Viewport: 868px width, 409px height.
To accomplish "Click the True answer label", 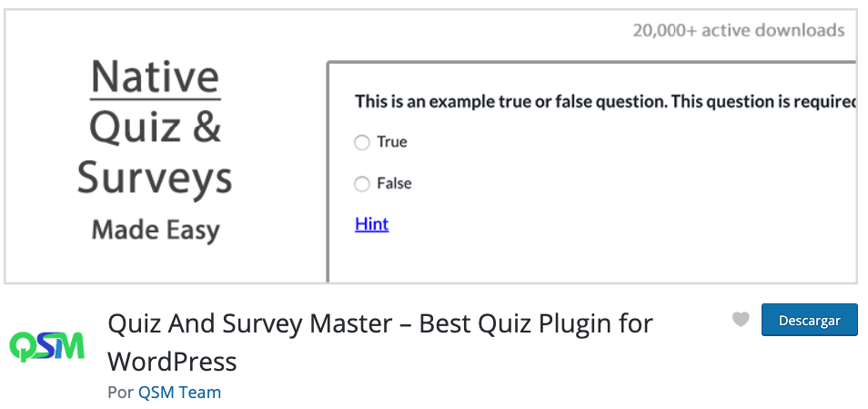I will tap(392, 142).
